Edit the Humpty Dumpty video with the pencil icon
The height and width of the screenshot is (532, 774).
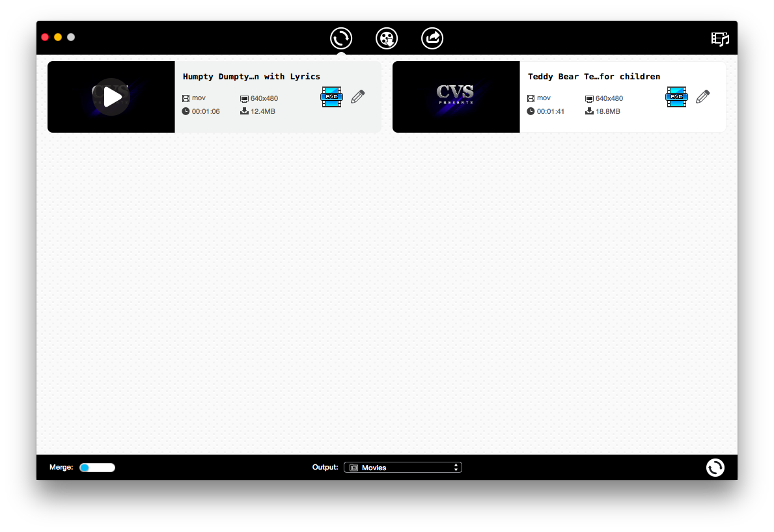tap(358, 97)
